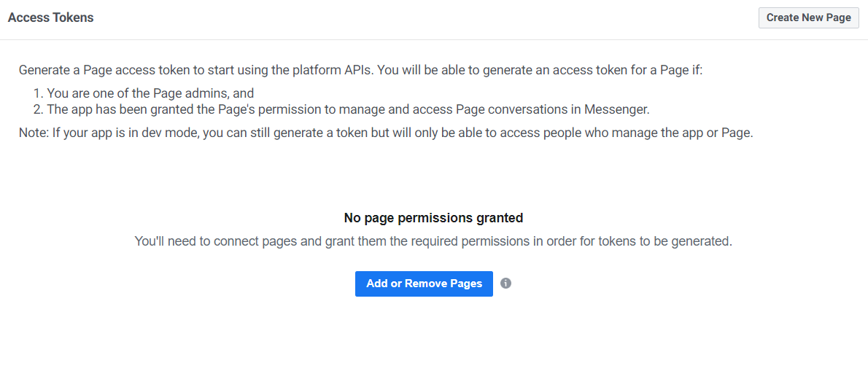Click the 'You'll need to connect pages' message
Viewport: 868px width, 371px height.
[x=433, y=241]
